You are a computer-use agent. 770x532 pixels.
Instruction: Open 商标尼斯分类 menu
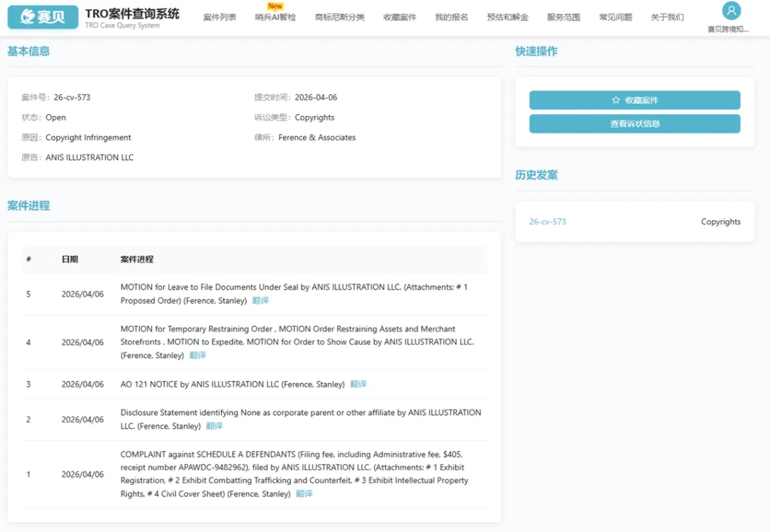339,17
